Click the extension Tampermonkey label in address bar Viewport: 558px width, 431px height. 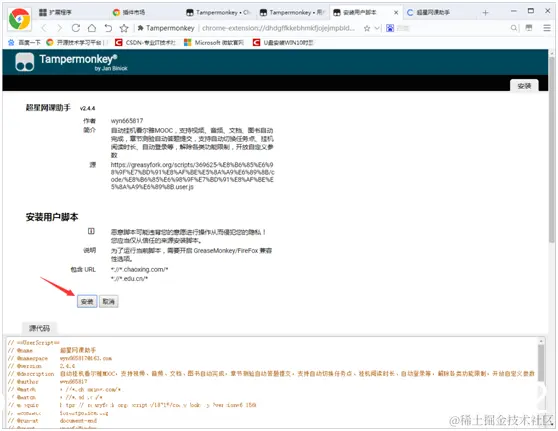[166, 28]
